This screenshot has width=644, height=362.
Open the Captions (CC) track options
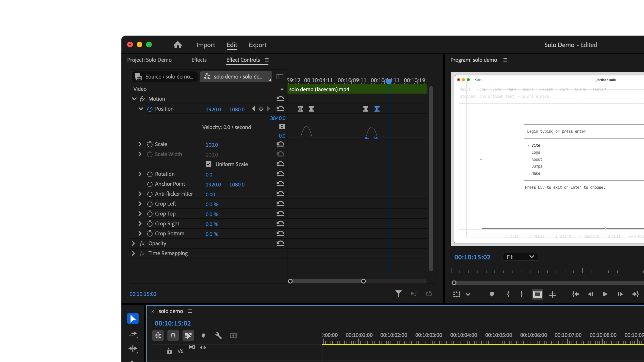[x=233, y=335]
